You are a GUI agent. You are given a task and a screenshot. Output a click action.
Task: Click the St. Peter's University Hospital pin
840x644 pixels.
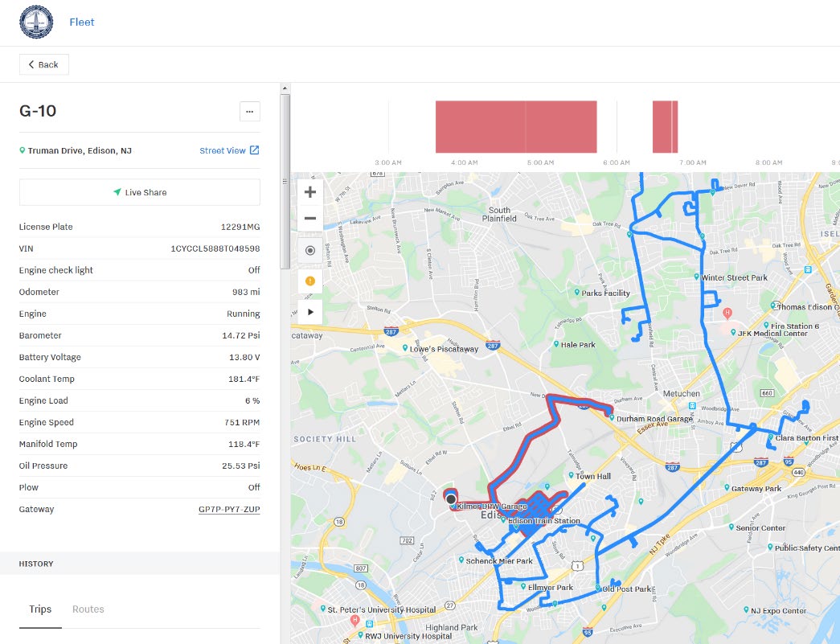[x=323, y=609]
